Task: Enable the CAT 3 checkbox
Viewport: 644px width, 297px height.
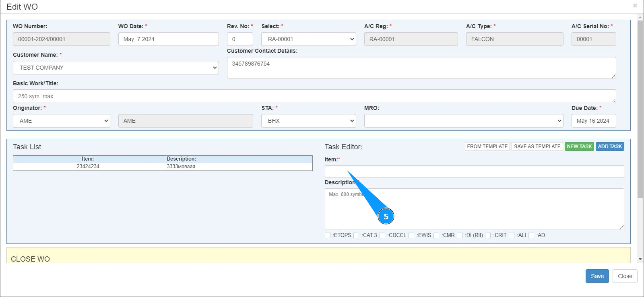Action: coord(356,235)
